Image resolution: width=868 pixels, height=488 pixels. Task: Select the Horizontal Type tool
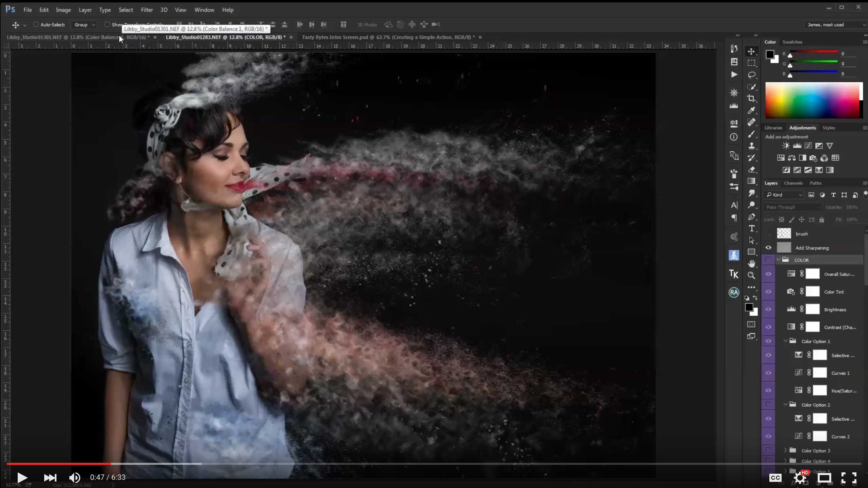point(751,228)
